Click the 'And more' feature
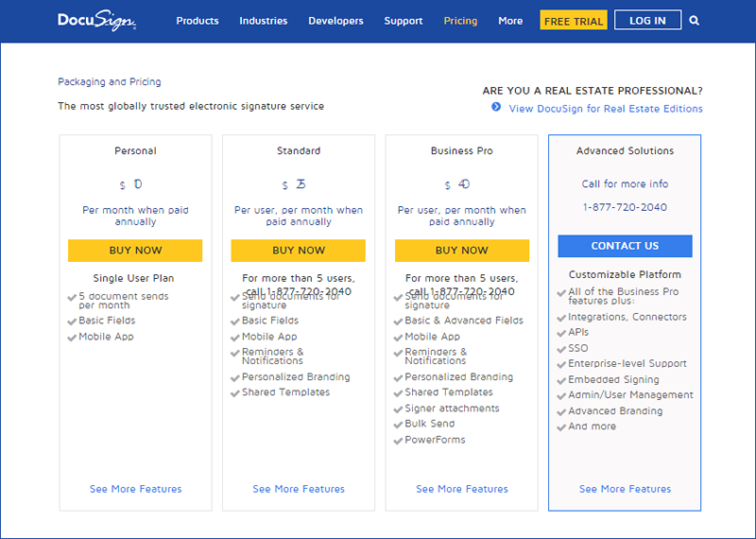Viewport: 756px width, 539px height. click(x=593, y=426)
